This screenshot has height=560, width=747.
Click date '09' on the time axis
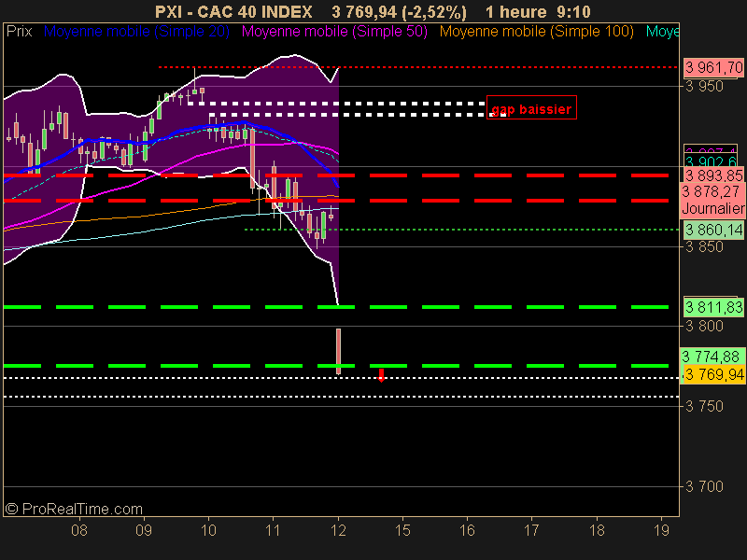[x=144, y=530]
